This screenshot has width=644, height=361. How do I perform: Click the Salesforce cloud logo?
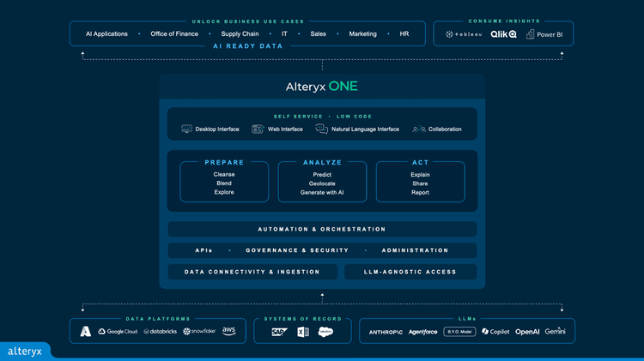pyautogui.click(x=325, y=332)
